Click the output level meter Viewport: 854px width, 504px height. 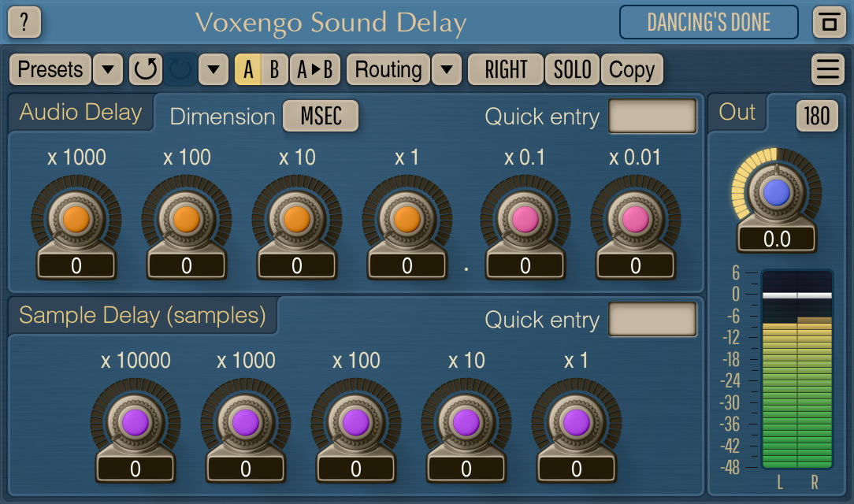796,369
